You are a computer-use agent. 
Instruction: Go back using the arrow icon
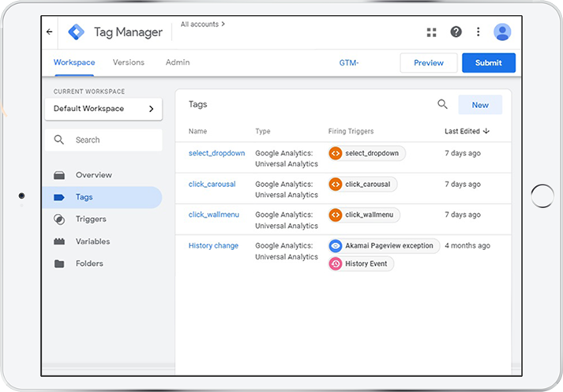pos(50,32)
